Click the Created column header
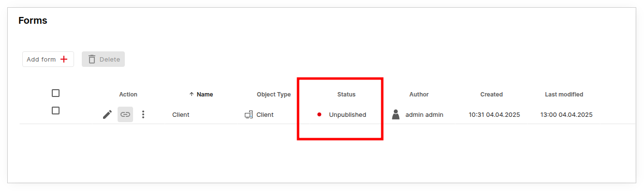The image size is (644, 191). [492, 95]
